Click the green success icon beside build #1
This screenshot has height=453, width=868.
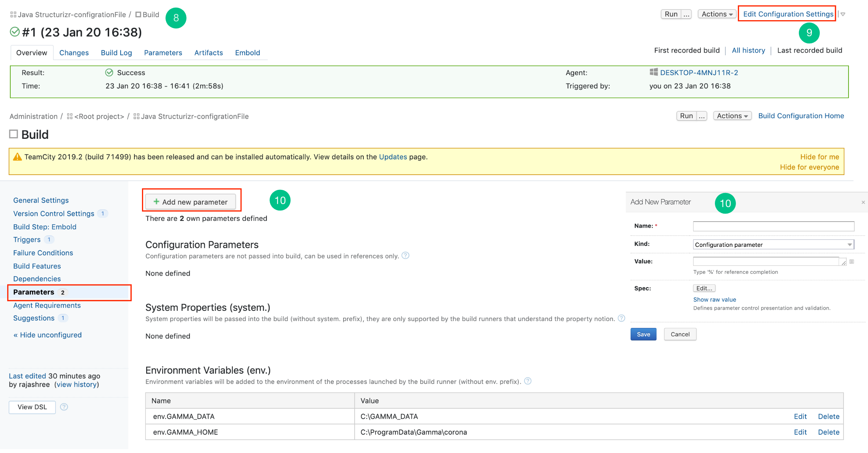point(15,32)
